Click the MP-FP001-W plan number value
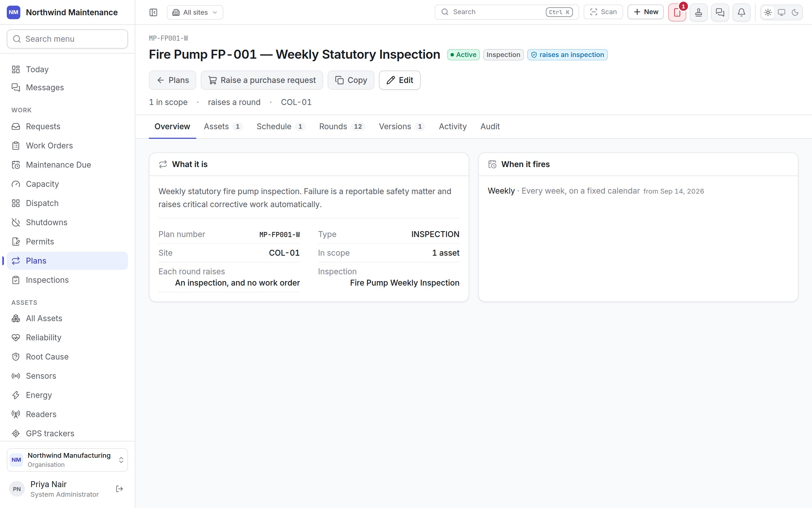Viewport: 812px width, 508px height. point(279,235)
